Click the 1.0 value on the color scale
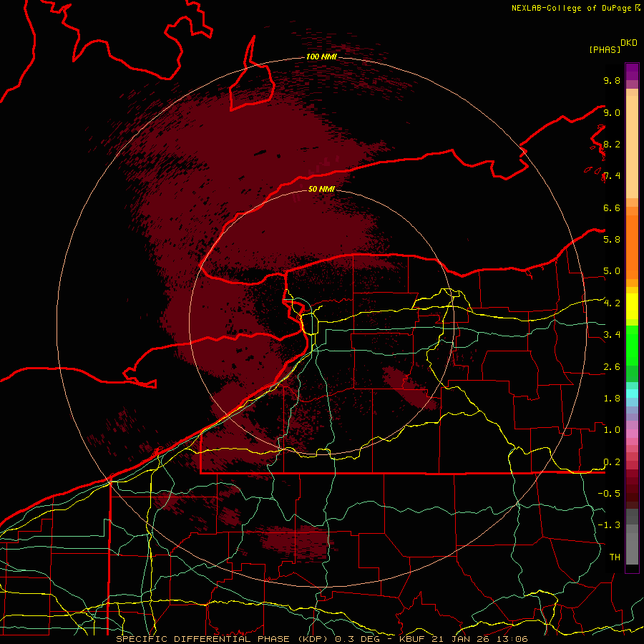The height and width of the screenshot is (644, 644). click(612, 430)
